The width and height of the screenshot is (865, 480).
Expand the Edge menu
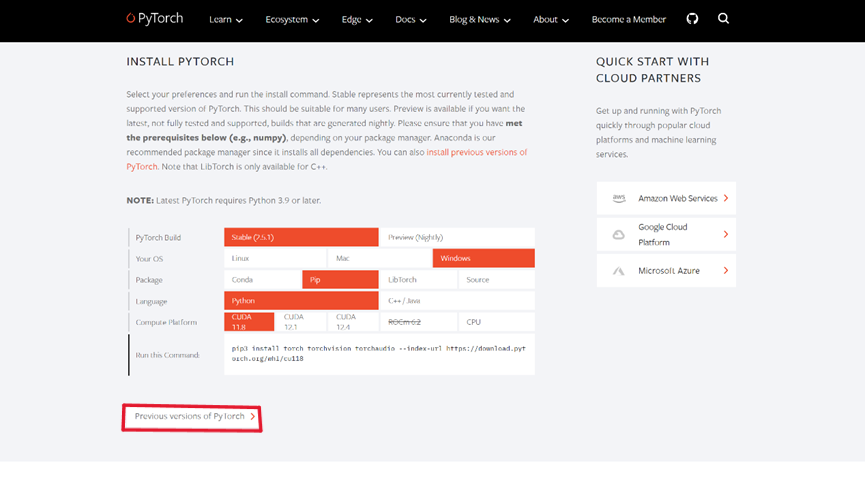pos(357,19)
